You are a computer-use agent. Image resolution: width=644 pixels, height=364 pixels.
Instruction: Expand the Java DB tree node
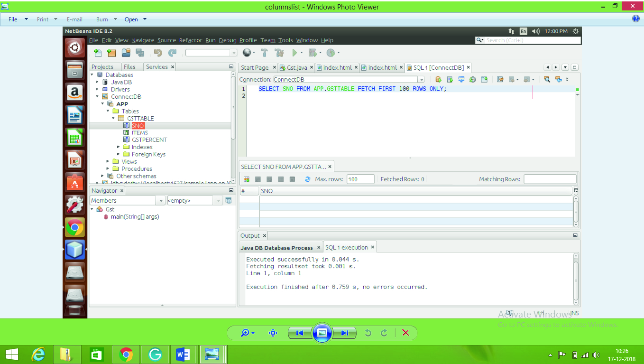coord(97,82)
